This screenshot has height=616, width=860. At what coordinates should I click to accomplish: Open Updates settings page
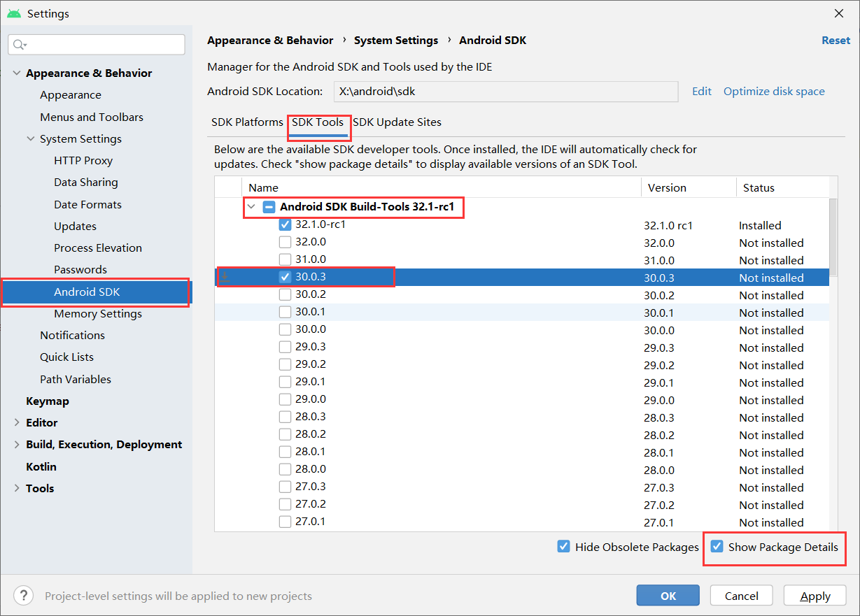pyautogui.click(x=75, y=226)
